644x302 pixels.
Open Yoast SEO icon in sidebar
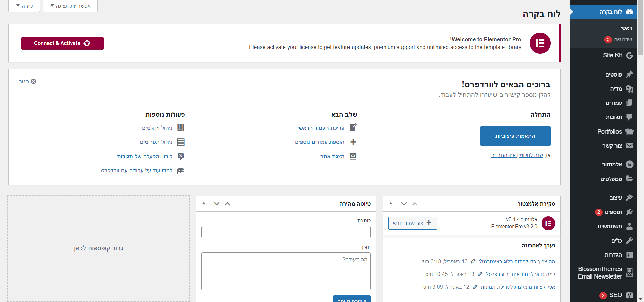coord(630,295)
